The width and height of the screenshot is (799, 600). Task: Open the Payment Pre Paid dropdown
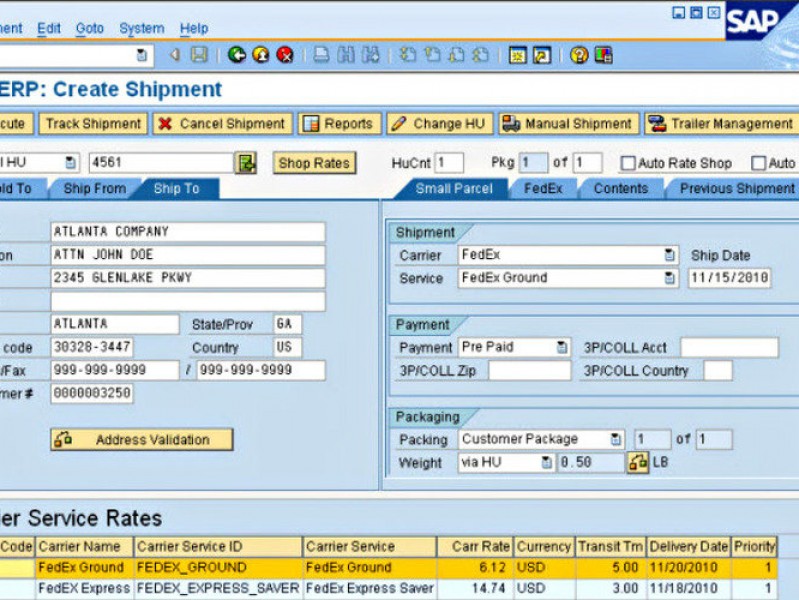click(562, 347)
